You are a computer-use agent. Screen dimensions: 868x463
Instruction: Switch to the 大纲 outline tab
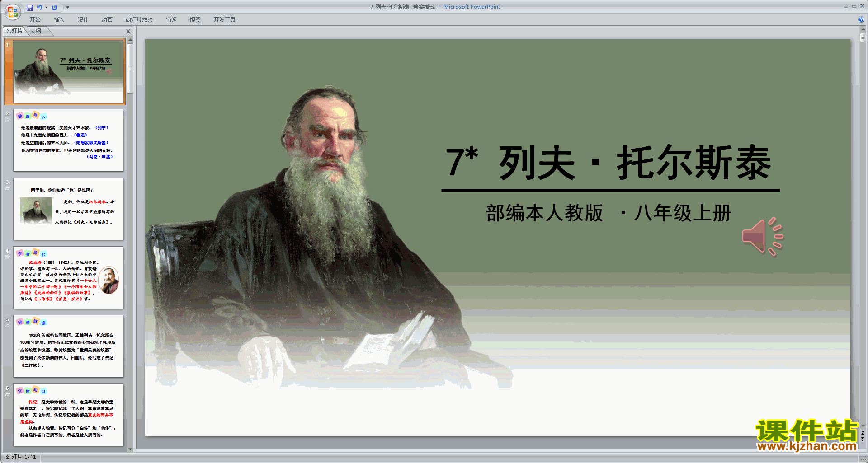coord(36,31)
